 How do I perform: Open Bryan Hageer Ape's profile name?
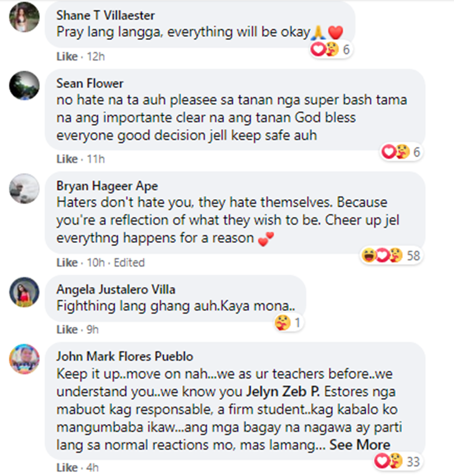107,186
